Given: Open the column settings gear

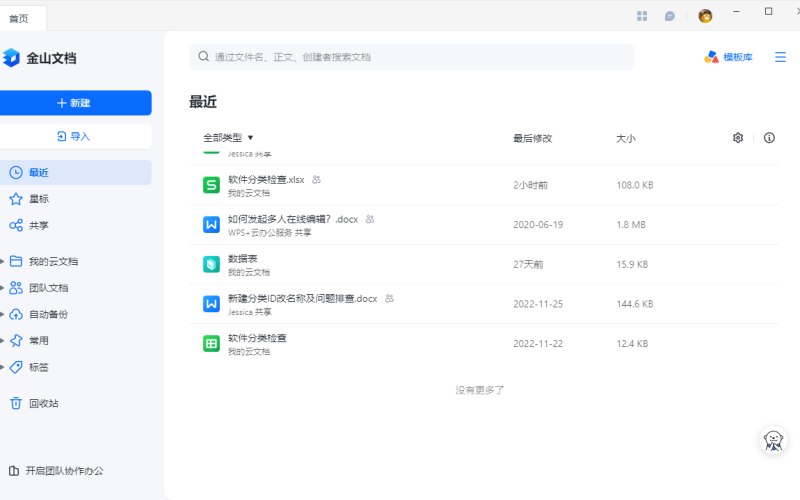Looking at the screenshot, I should pyautogui.click(x=738, y=138).
